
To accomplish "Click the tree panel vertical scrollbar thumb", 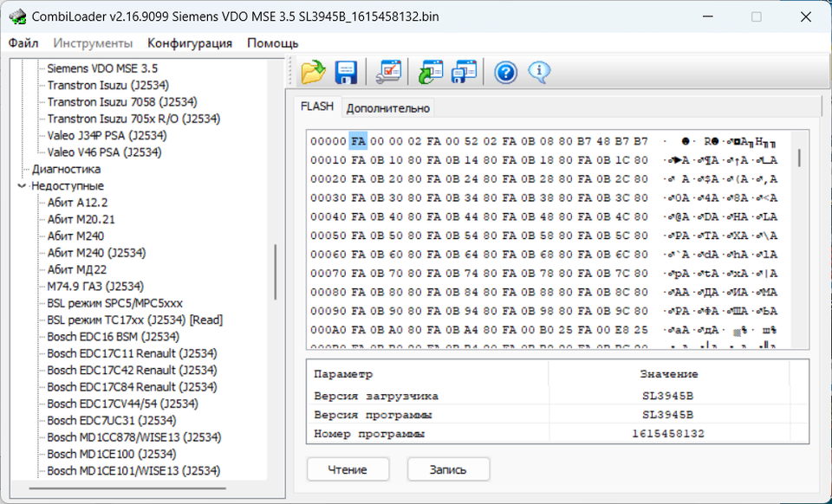I will (x=276, y=272).
